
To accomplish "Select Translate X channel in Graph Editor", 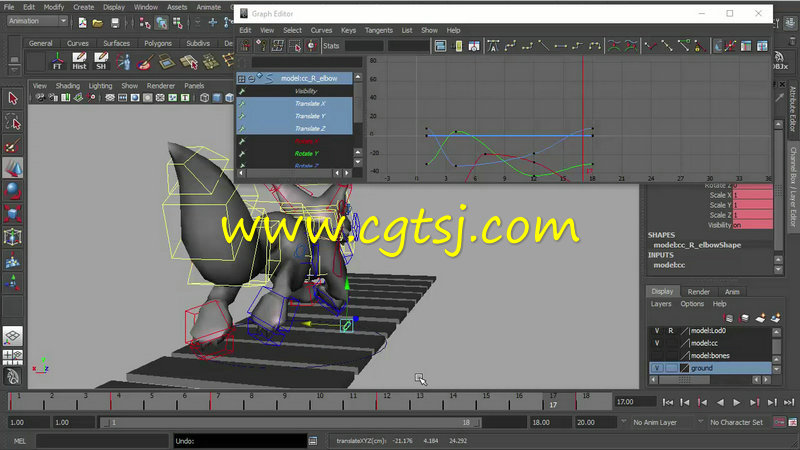I will tap(294, 104).
